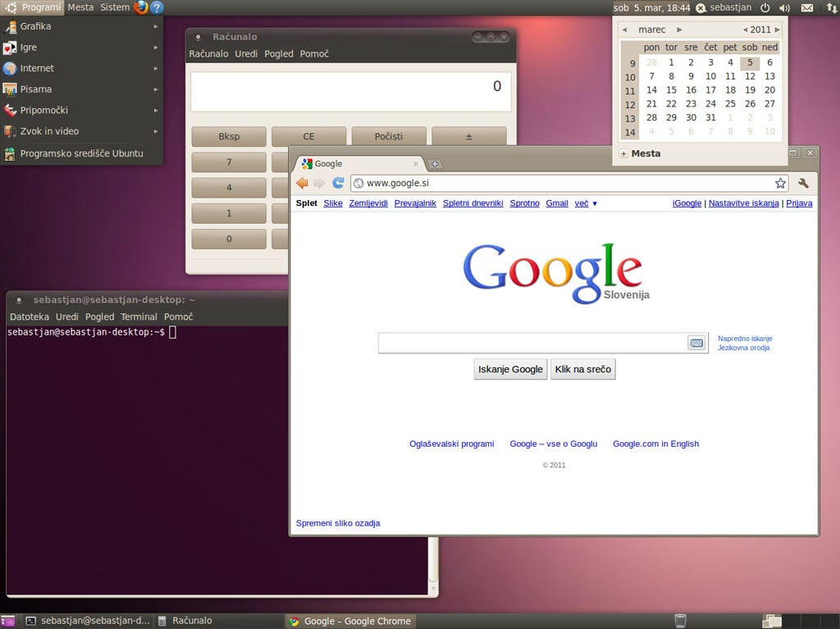Open the on-screen keyboard in Google search box
Viewport: 840px width, 629px height.
pyautogui.click(x=696, y=343)
